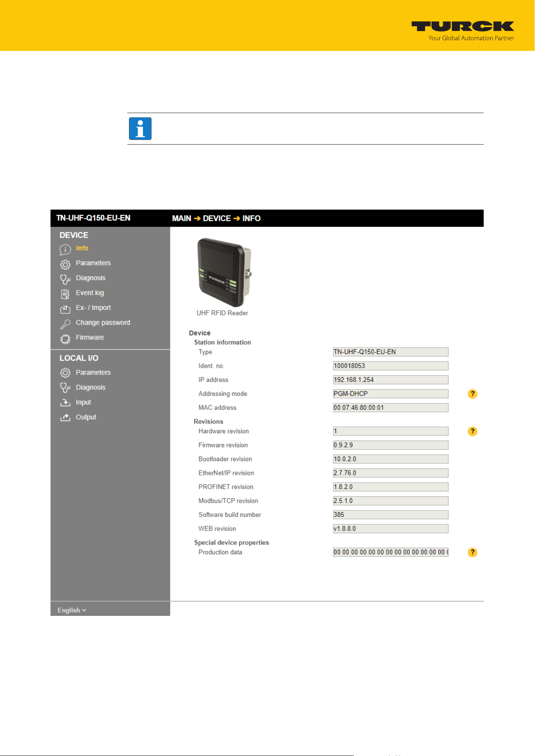535x756 pixels.
Task: Click the Hardware revision field
Action: 391,431
